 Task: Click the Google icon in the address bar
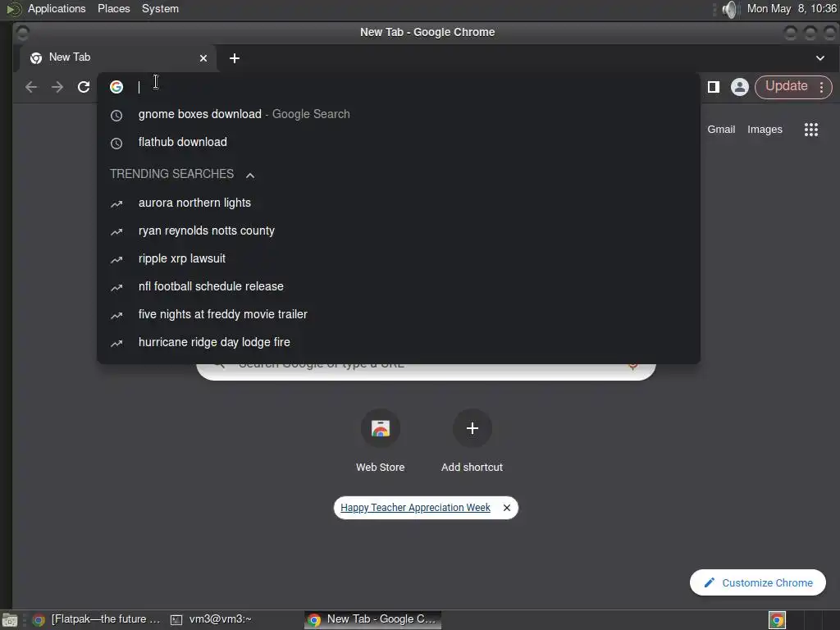click(116, 87)
